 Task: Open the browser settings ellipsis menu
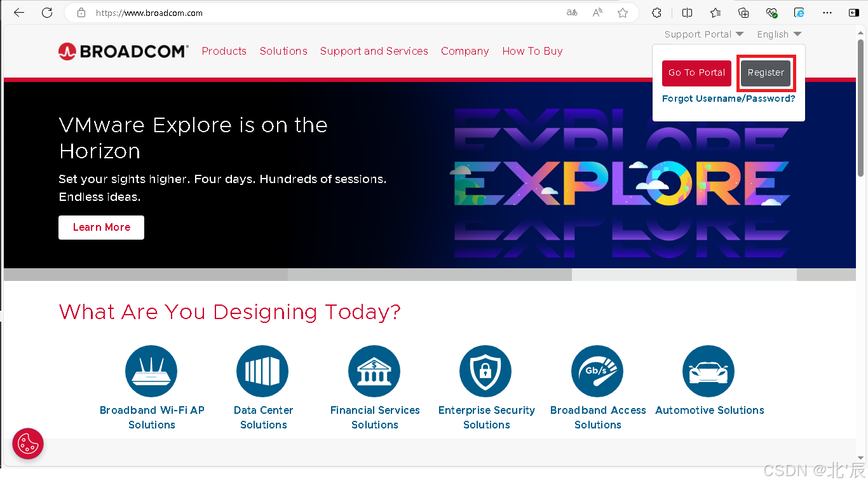(x=827, y=13)
